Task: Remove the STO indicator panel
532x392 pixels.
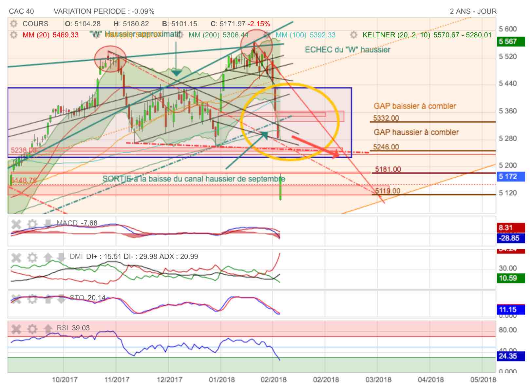Action: click(x=16, y=299)
